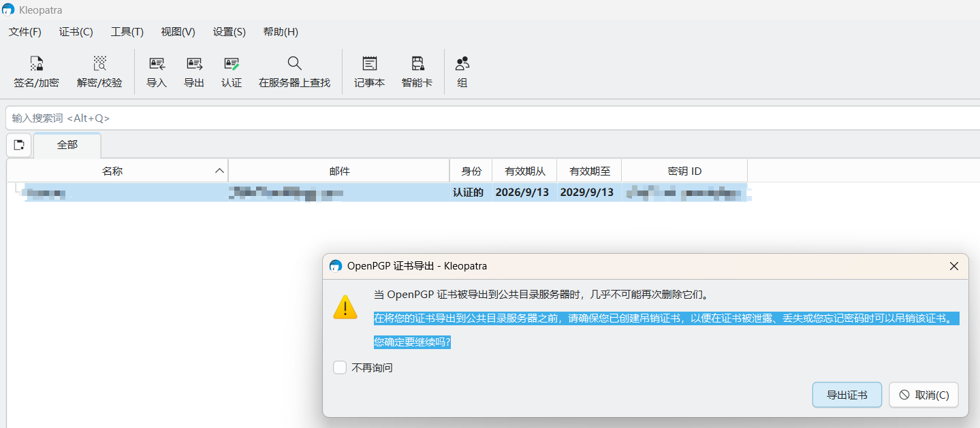The height and width of the screenshot is (428, 980).
Task: Toggle sort arrow on 名称 column
Action: pyautogui.click(x=219, y=171)
